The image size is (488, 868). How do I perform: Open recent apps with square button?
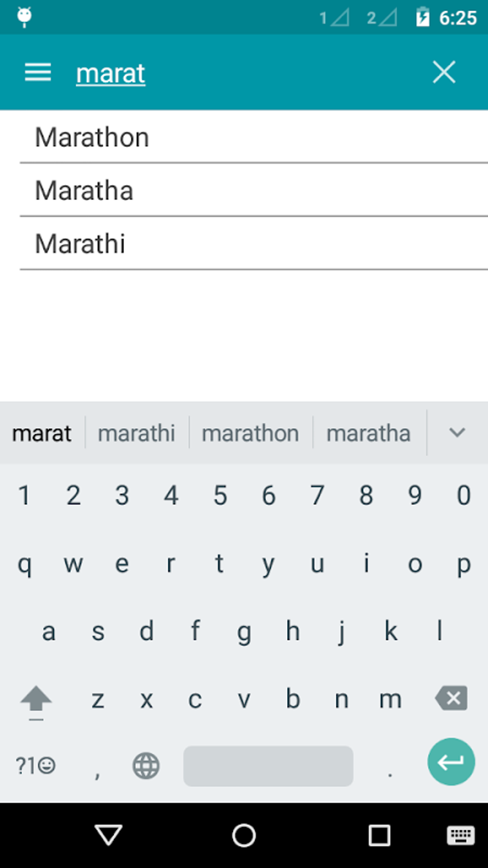tap(379, 835)
